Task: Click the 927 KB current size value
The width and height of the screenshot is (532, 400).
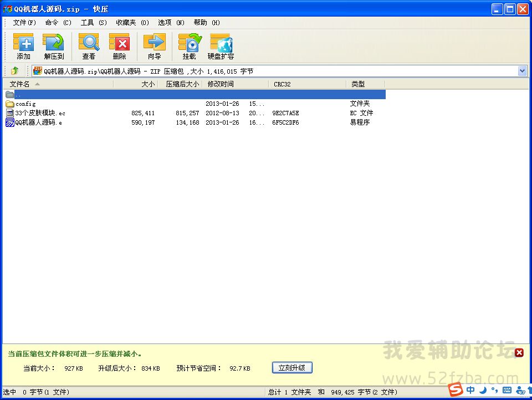Action: (74, 368)
